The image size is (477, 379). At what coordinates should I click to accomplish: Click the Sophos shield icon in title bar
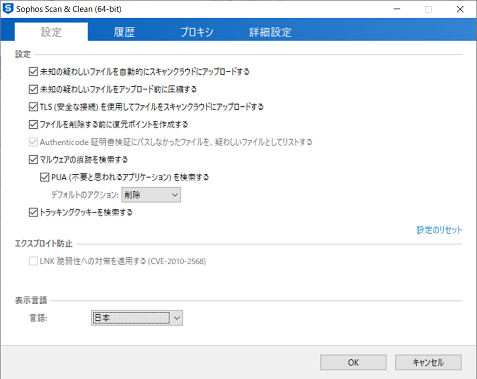7,9
